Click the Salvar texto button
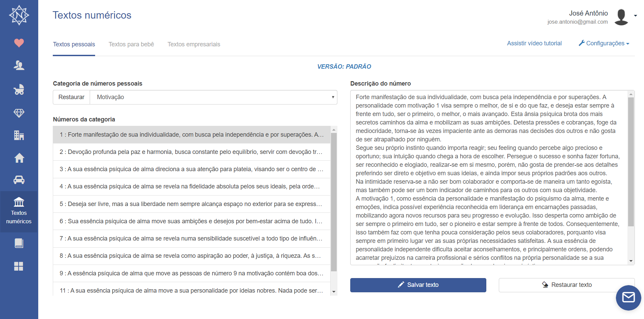The image size is (644, 319). click(x=418, y=285)
